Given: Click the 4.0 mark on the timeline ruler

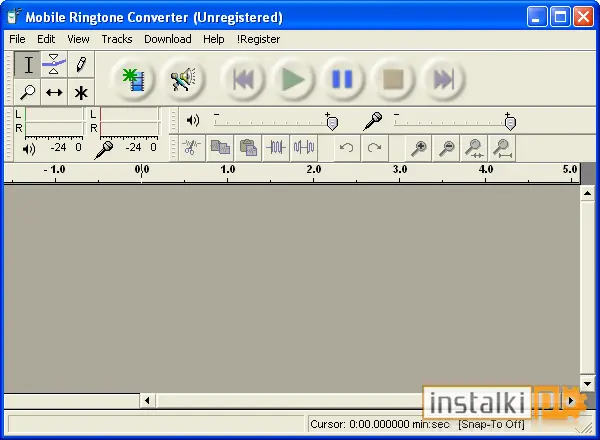Looking at the screenshot, I should pos(486,169).
